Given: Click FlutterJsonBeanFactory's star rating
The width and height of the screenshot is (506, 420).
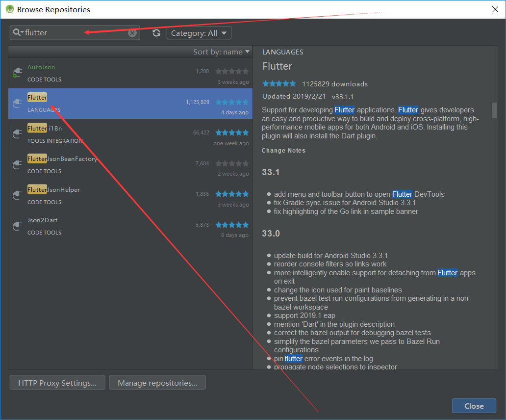Looking at the screenshot, I should [x=232, y=163].
